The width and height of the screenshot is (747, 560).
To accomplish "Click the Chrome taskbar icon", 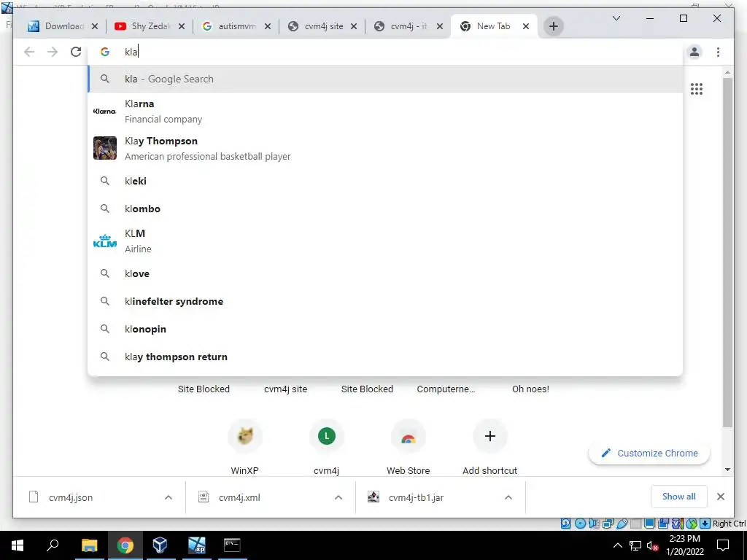I will 125,545.
